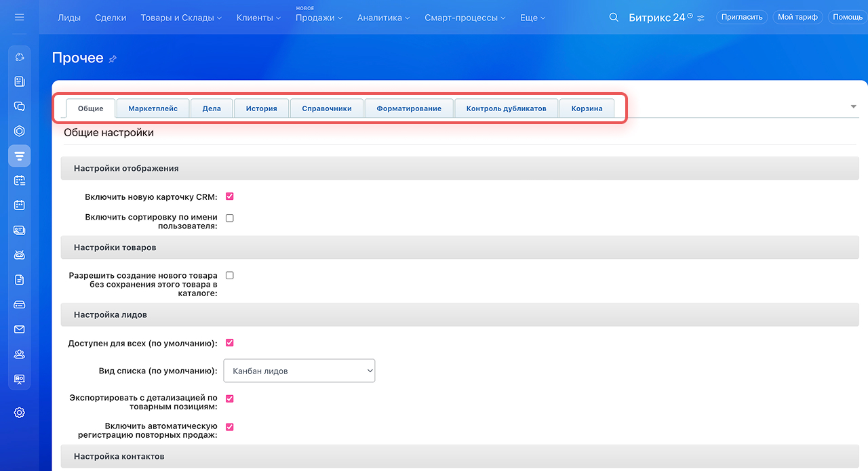
Task: Uncheck automatic repeat sales registration
Action: [230, 427]
